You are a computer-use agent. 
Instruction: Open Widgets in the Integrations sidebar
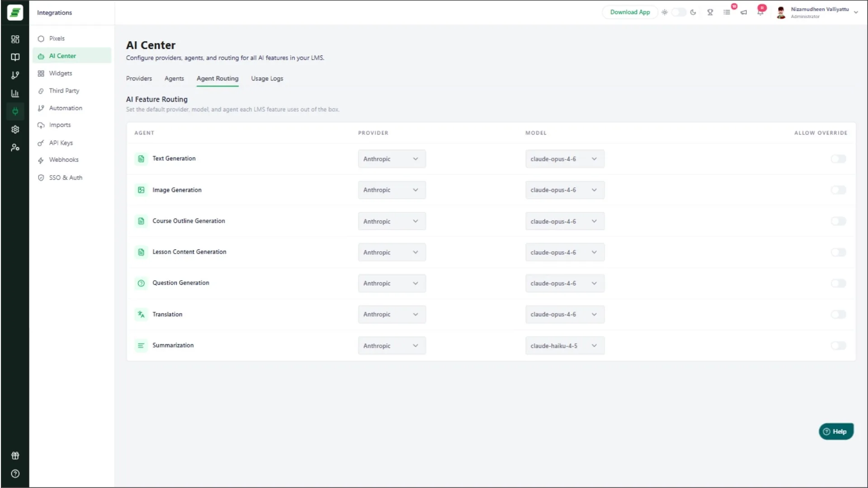point(71,73)
